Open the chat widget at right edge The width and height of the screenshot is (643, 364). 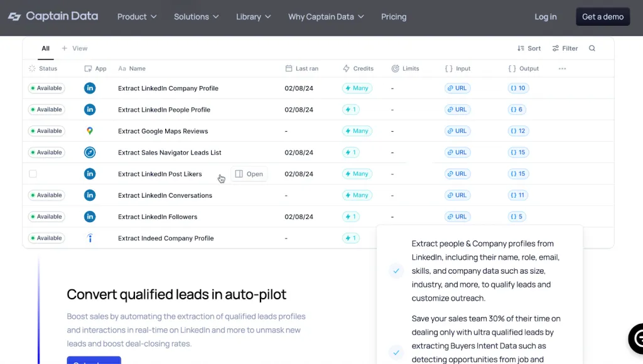[x=636, y=339]
